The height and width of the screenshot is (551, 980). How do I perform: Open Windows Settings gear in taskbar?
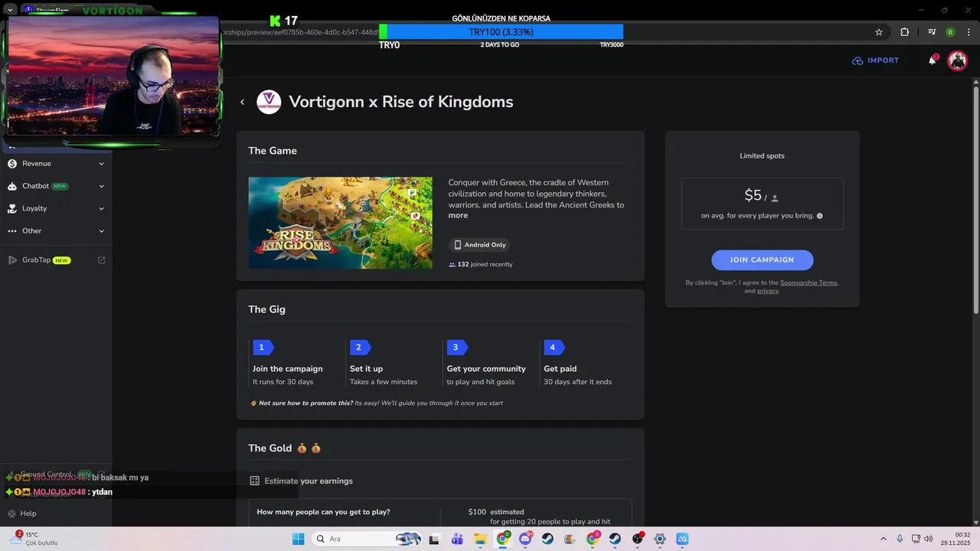660,539
